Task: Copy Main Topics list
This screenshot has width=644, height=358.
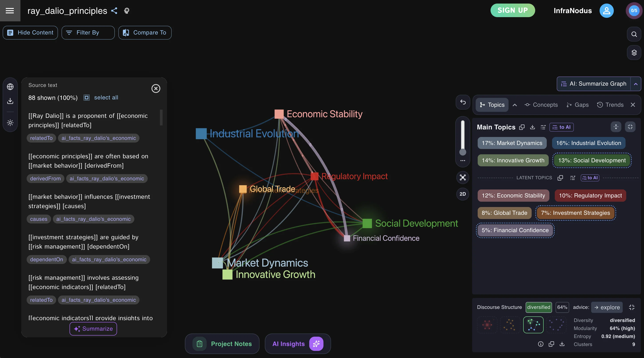Action: [x=522, y=127]
